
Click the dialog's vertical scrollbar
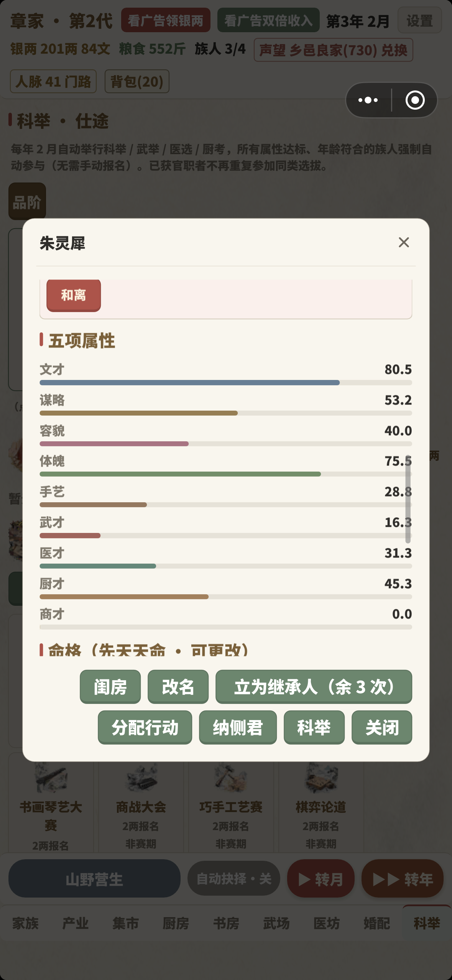click(x=408, y=499)
